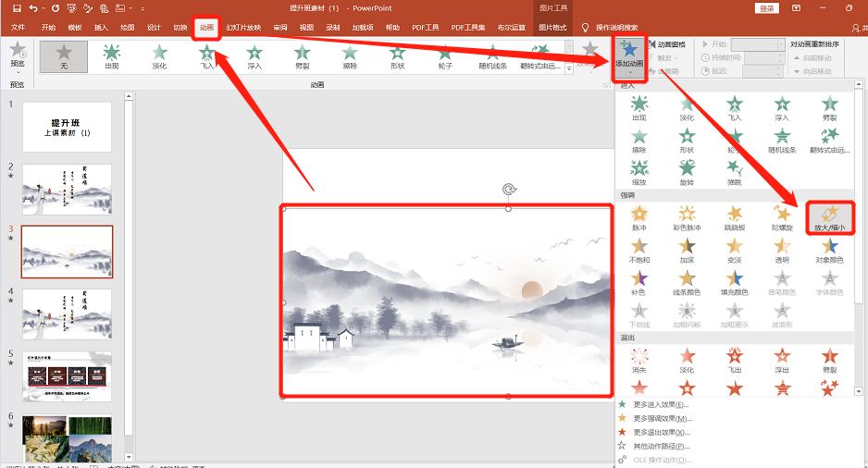This screenshot has width=868, height=468.
Task: Open the 触发 trigger dropdown
Action: click(663, 57)
